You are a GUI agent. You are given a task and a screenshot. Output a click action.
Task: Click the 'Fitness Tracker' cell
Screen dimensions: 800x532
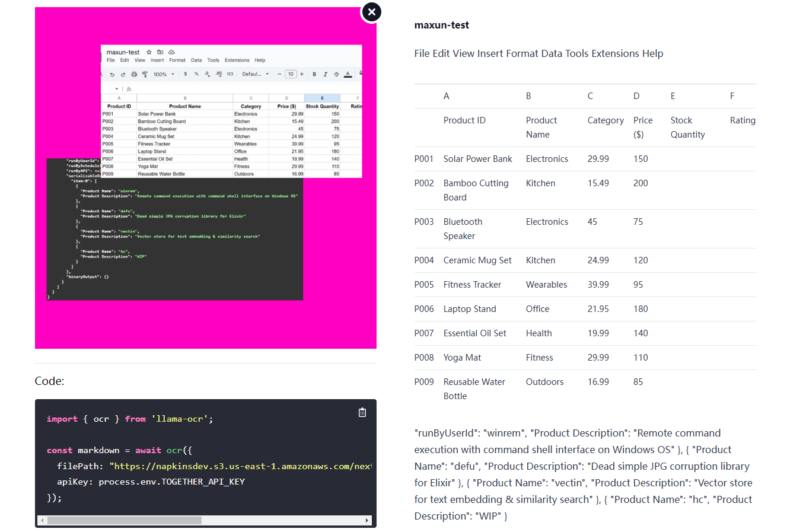point(472,285)
